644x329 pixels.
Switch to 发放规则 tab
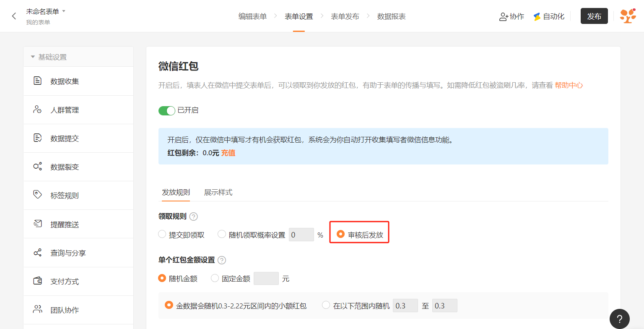coord(176,192)
